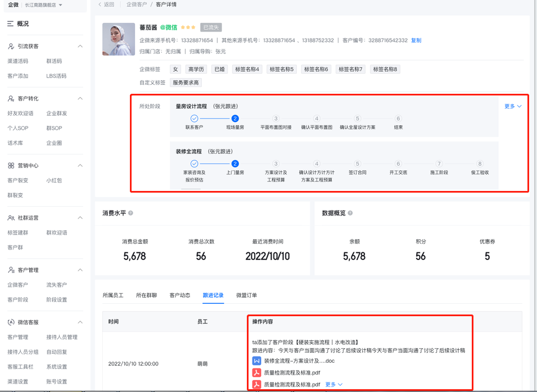Click the 客户转化 section icon
Viewport: 537px width, 392px height.
coord(11,98)
